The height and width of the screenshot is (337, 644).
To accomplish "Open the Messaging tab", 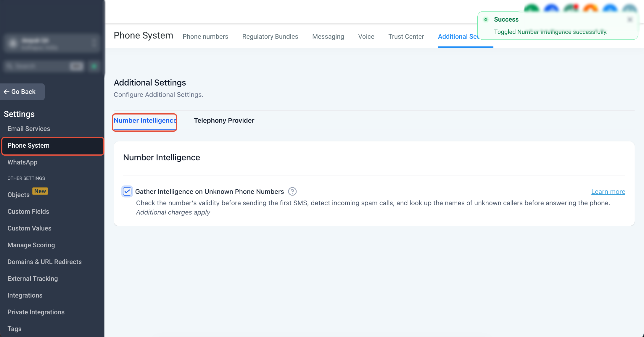I will pos(328,36).
